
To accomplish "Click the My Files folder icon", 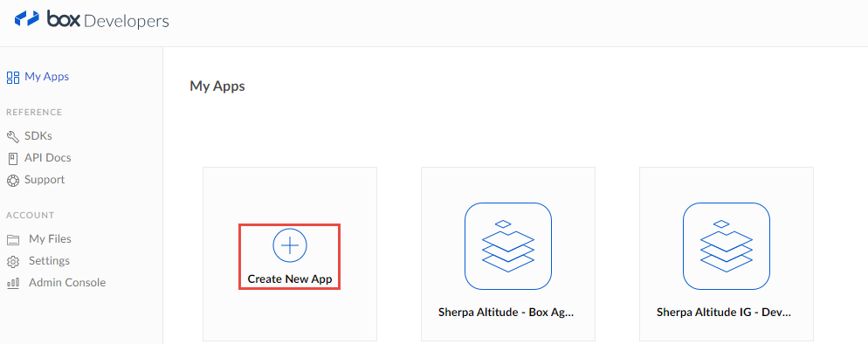I will (13, 239).
